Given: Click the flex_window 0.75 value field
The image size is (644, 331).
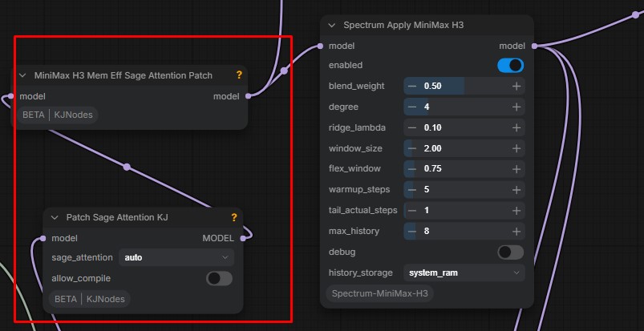Looking at the screenshot, I should coord(464,169).
